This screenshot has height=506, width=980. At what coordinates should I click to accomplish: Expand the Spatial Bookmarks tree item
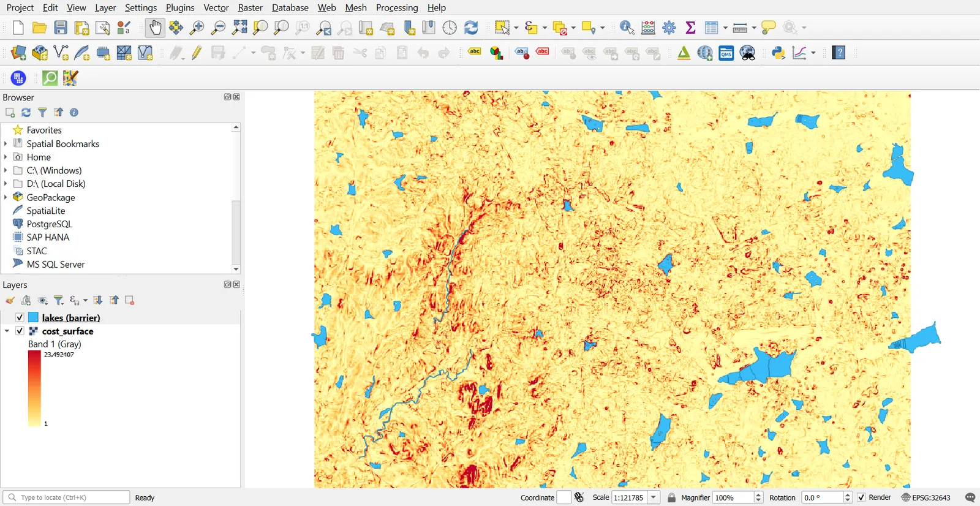pyautogui.click(x=6, y=143)
